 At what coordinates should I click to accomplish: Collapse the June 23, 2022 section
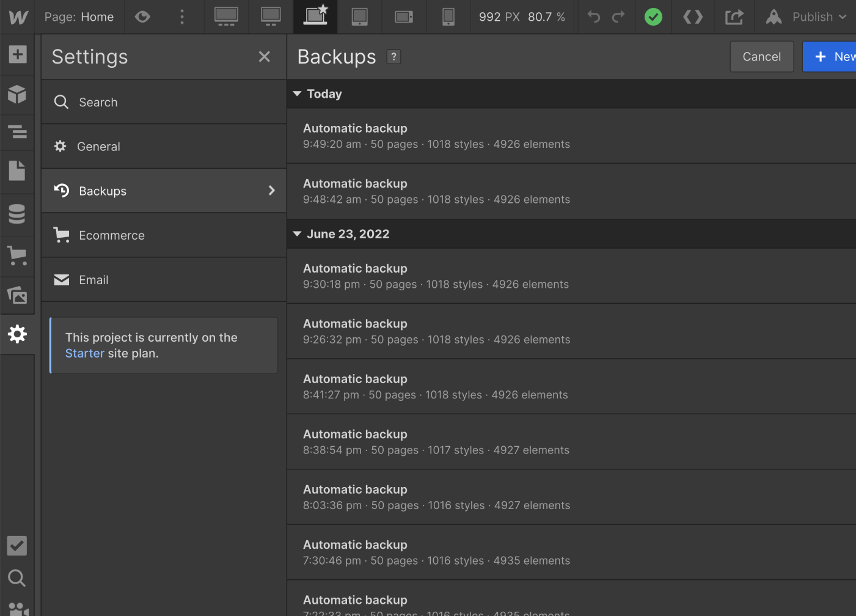298,233
